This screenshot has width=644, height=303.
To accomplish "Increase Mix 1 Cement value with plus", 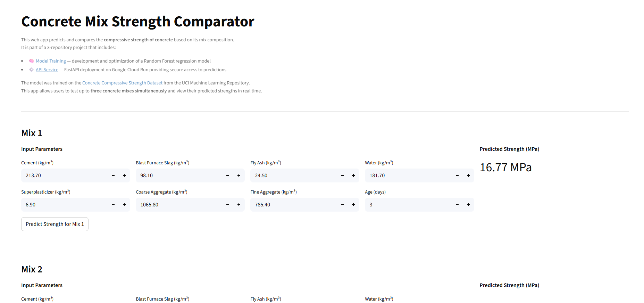I will (x=124, y=175).
